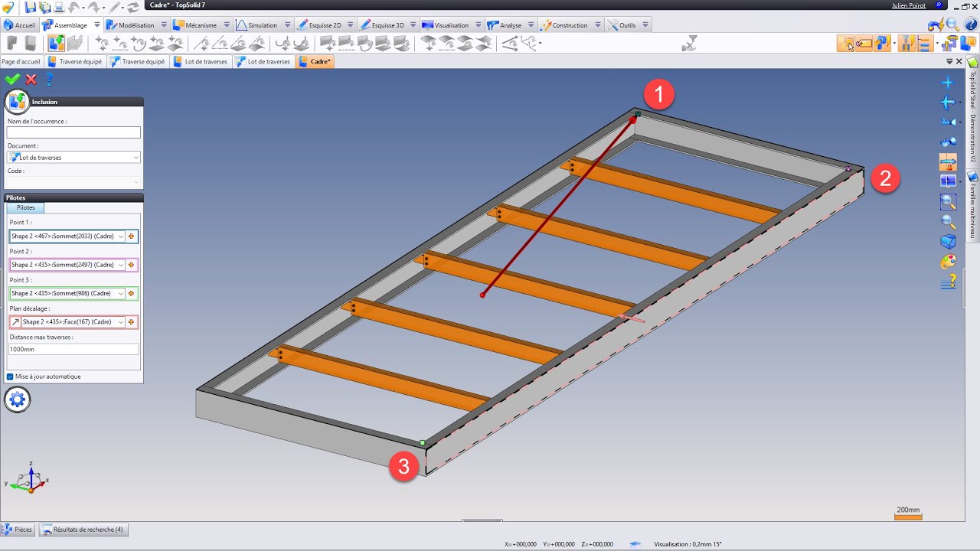Expand the Point 2 dropdown
Image resolution: width=980 pixels, height=551 pixels.
[x=121, y=265]
